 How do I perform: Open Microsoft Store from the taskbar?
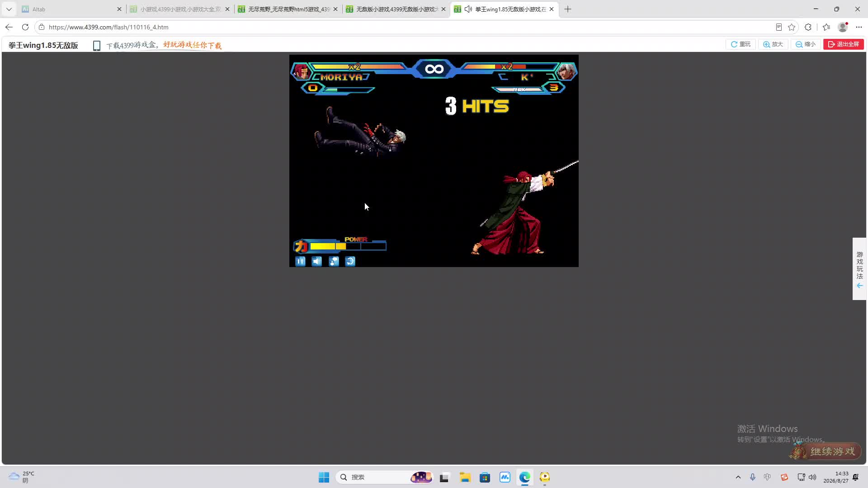click(485, 477)
